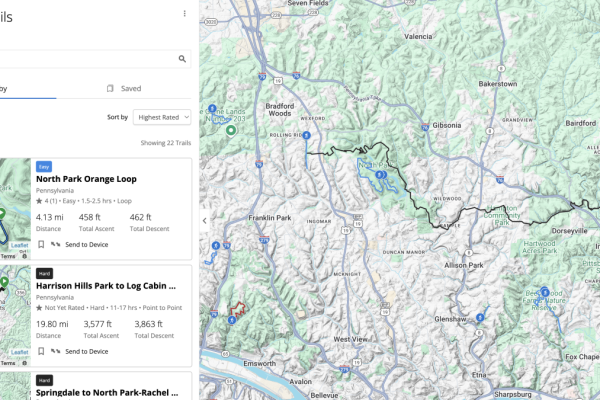The height and width of the screenshot is (400, 600).
Task: Bookmark the Harrison Hills Park trail
Action: [41, 351]
